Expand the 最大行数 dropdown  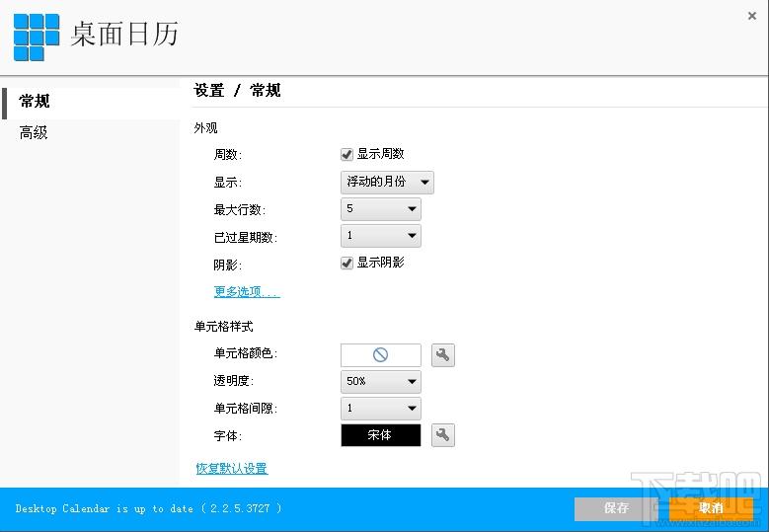point(381,209)
